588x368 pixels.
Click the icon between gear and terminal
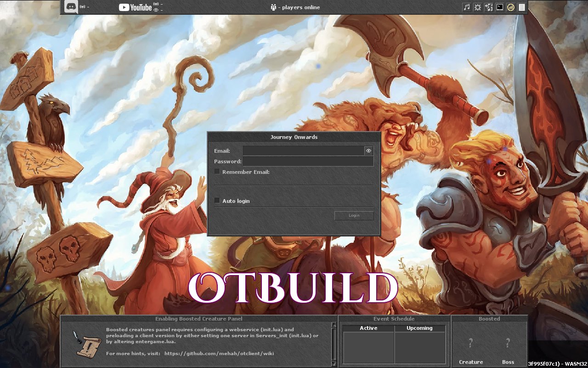pos(489,7)
